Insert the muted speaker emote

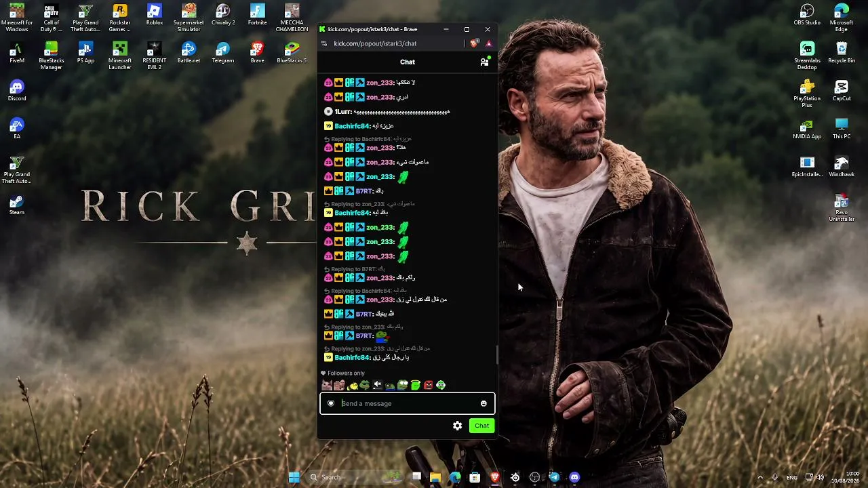tap(378, 385)
